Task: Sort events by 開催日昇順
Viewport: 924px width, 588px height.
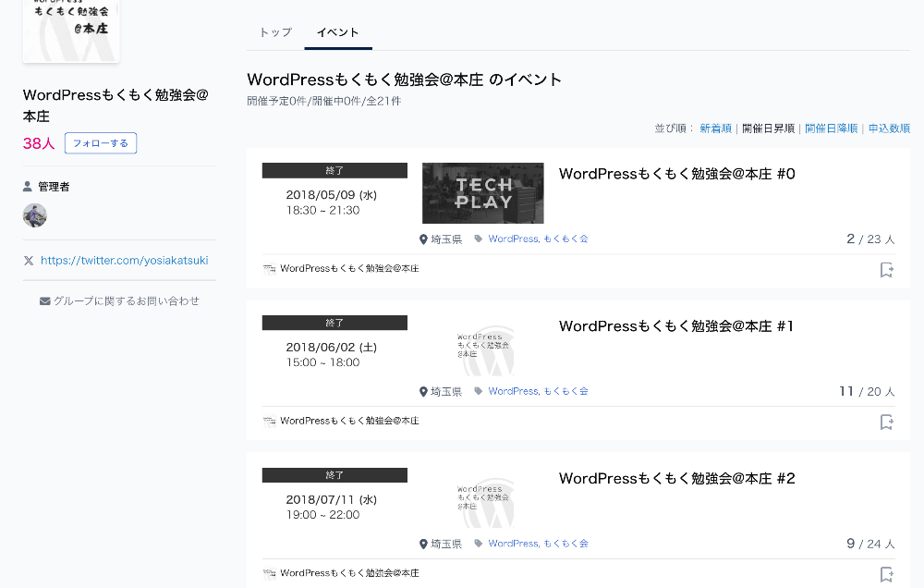Action: point(768,129)
